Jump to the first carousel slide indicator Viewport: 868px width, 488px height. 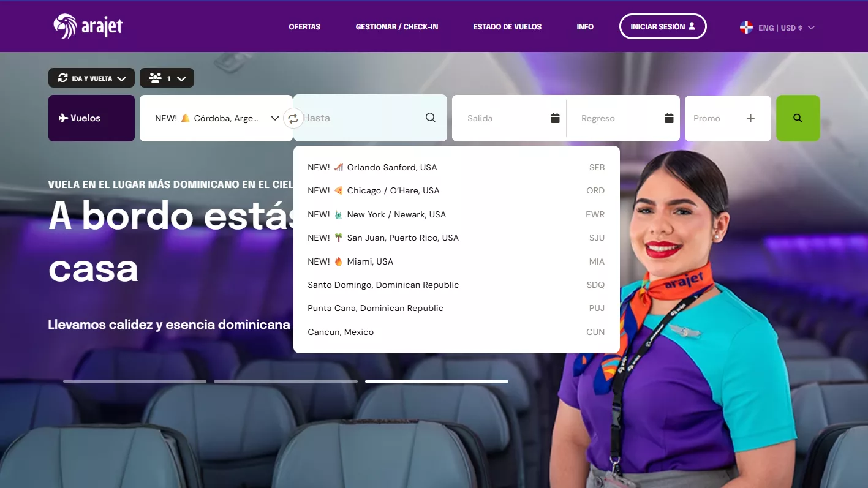pyautogui.click(x=135, y=381)
